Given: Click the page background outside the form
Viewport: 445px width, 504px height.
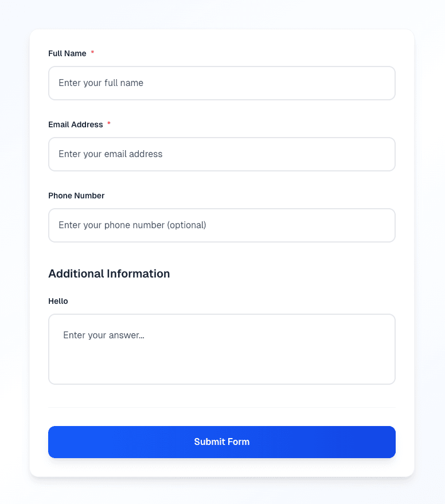Looking at the screenshot, I should 14,252.
